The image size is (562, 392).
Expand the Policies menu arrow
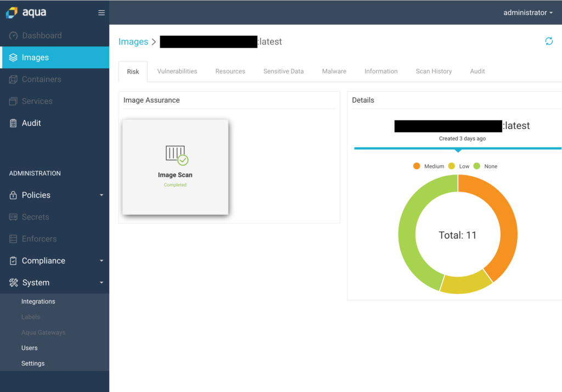(102, 195)
